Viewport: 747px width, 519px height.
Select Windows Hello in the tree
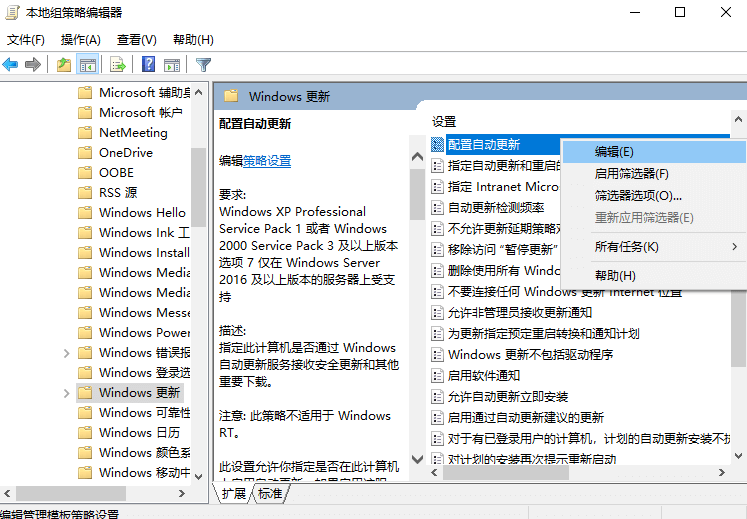tap(142, 213)
